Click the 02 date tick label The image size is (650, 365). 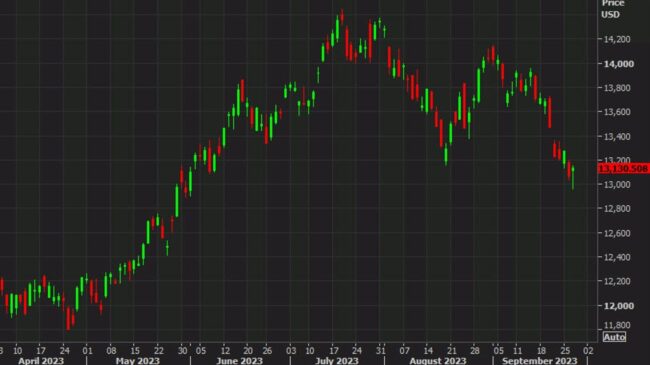click(588, 350)
